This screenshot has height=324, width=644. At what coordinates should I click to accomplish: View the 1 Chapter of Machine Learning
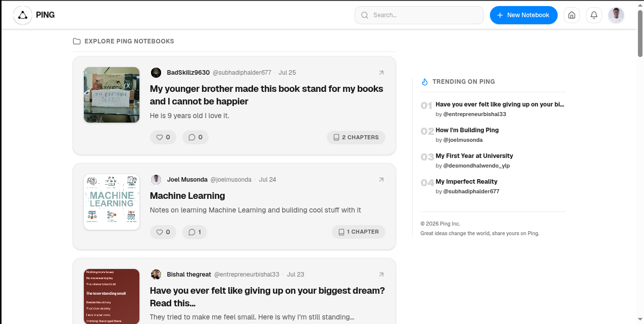tap(359, 232)
